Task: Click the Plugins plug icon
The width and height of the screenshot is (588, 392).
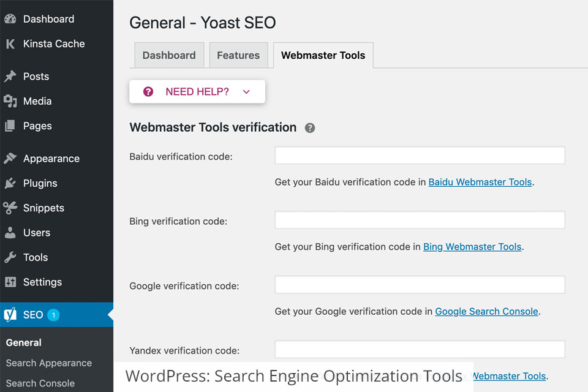Action: [x=10, y=183]
